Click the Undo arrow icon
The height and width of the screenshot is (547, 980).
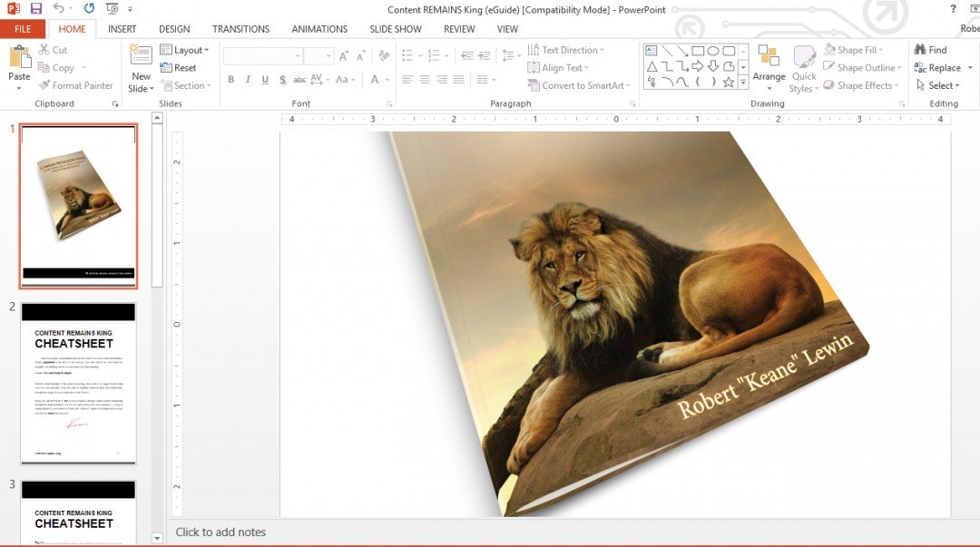(x=58, y=8)
